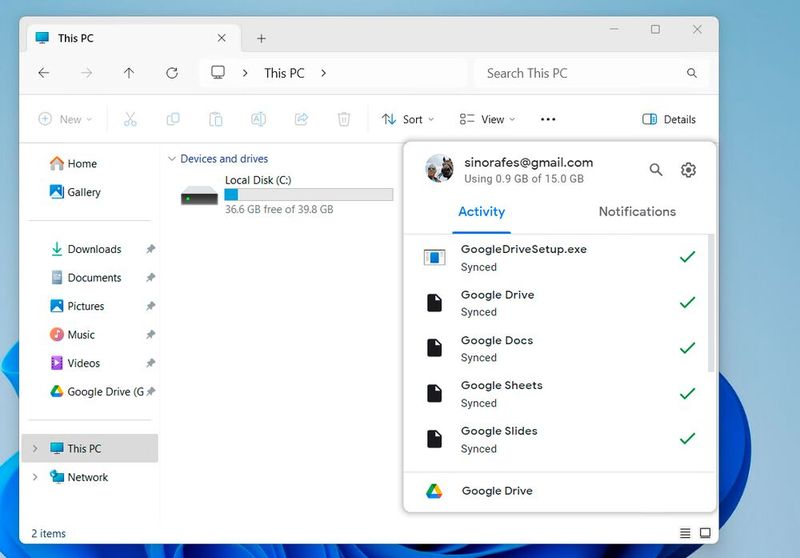Screen dimensions: 800x558
Task: Select the Google Slides synced entry
Action: tap(556, 439)
